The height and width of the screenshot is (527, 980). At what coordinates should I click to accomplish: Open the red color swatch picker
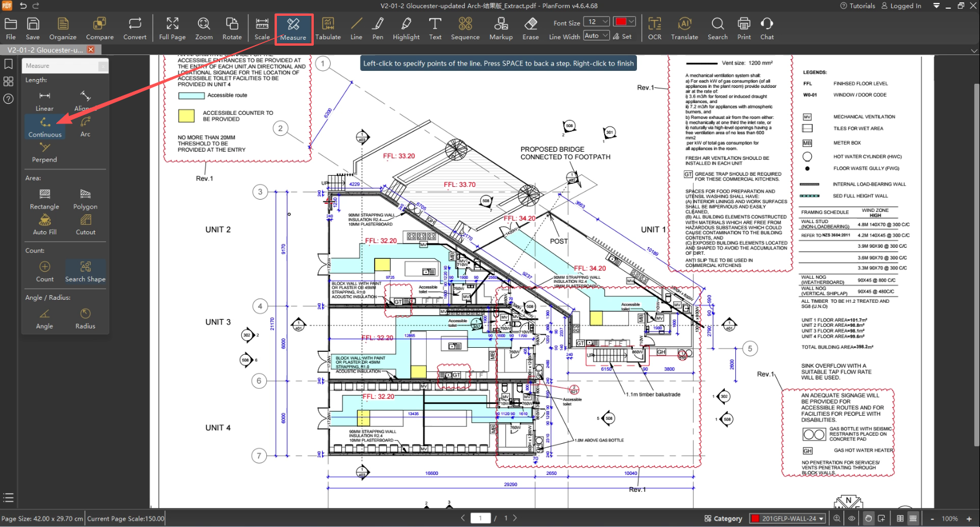(625, 22)
